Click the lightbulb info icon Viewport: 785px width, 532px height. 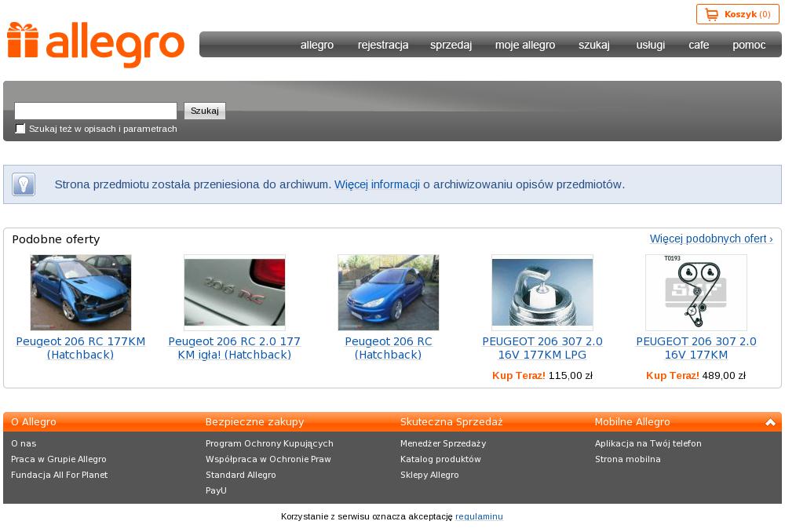24,184
